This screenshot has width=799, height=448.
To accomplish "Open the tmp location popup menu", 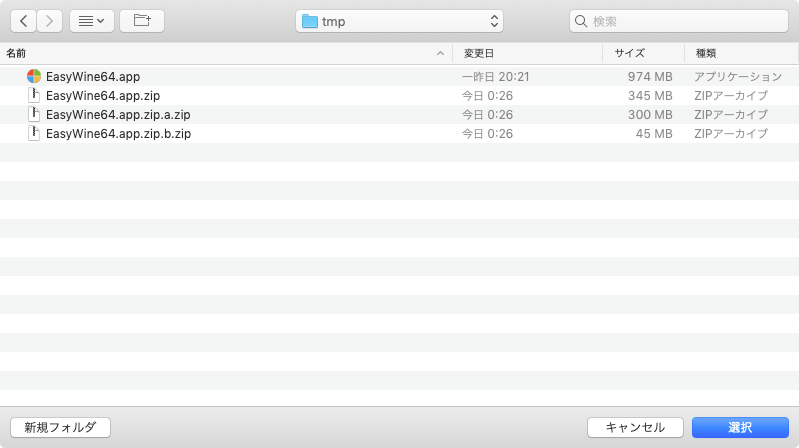I will pyautogui.click(x=399, y=21).
